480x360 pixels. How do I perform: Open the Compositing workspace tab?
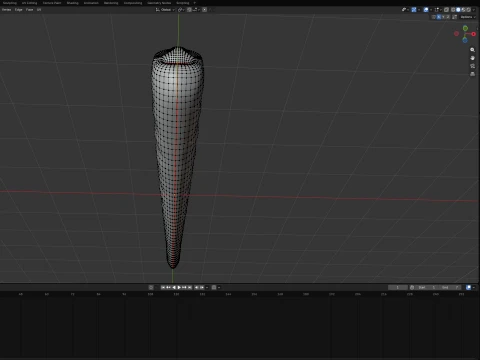click(133, 3)
